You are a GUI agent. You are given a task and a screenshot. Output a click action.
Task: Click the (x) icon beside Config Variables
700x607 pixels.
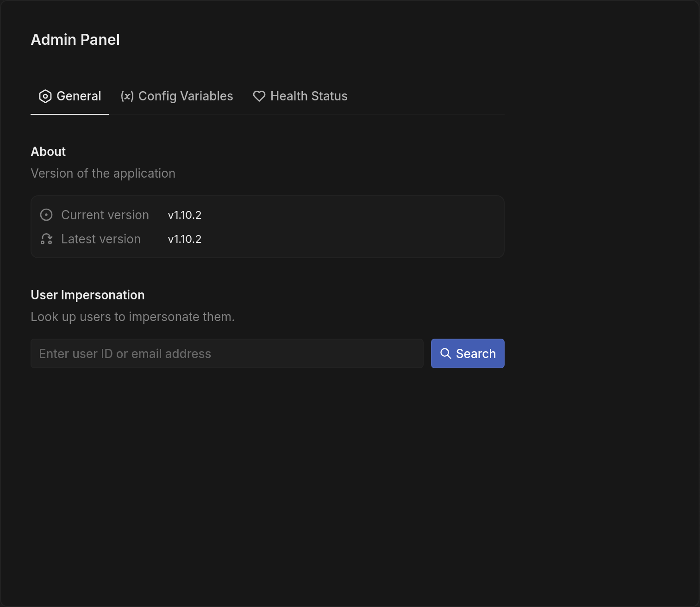coord(127,96)
